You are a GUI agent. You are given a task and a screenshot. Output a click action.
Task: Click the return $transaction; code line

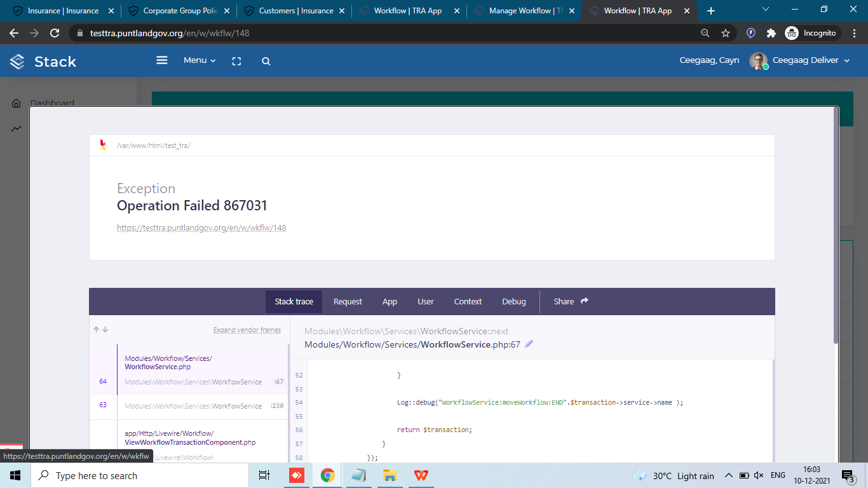click(435, 430)
